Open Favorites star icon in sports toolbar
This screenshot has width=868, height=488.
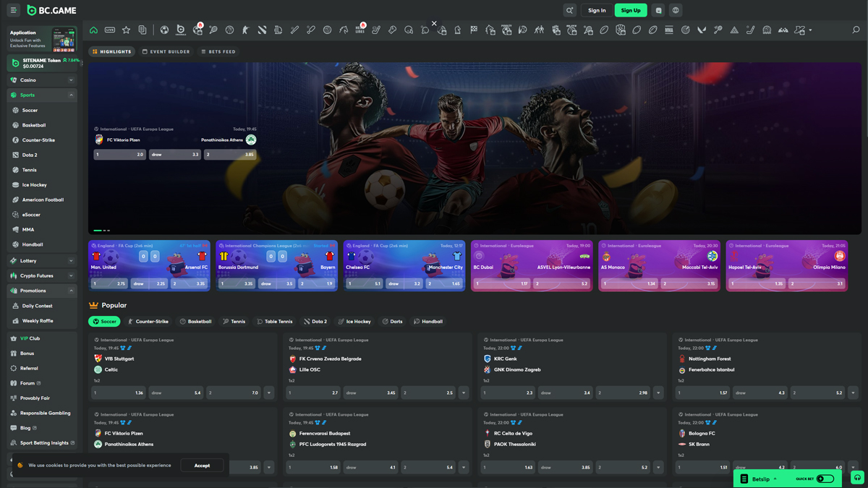point(126,30)
